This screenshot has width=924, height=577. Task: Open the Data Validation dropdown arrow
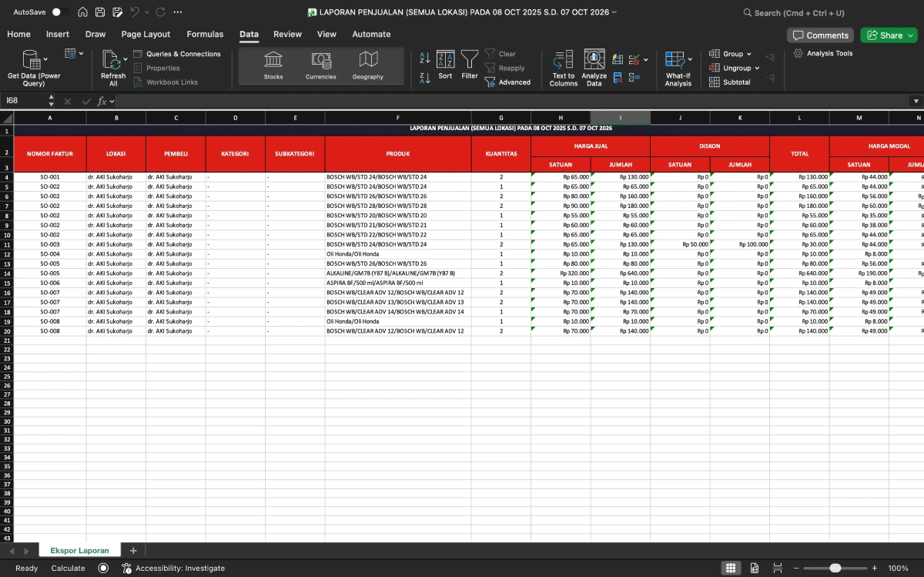[646, 59]
